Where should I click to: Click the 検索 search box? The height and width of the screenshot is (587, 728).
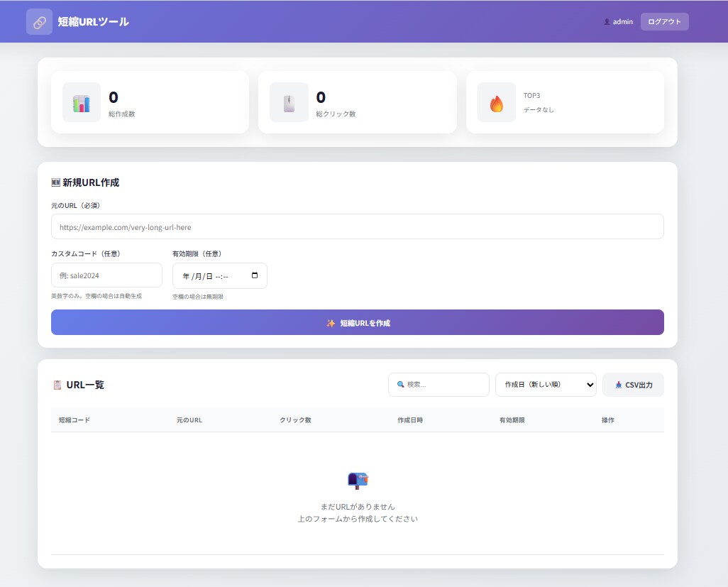click(x=439, y=385)
